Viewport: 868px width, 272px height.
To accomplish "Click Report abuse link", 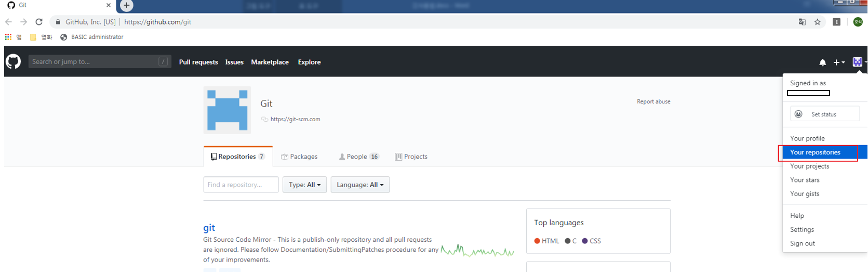I will (x=653, y=101).
